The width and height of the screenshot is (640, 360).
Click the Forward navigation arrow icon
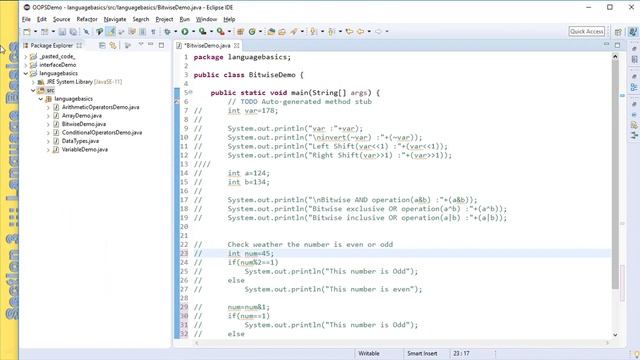(378, 31)
